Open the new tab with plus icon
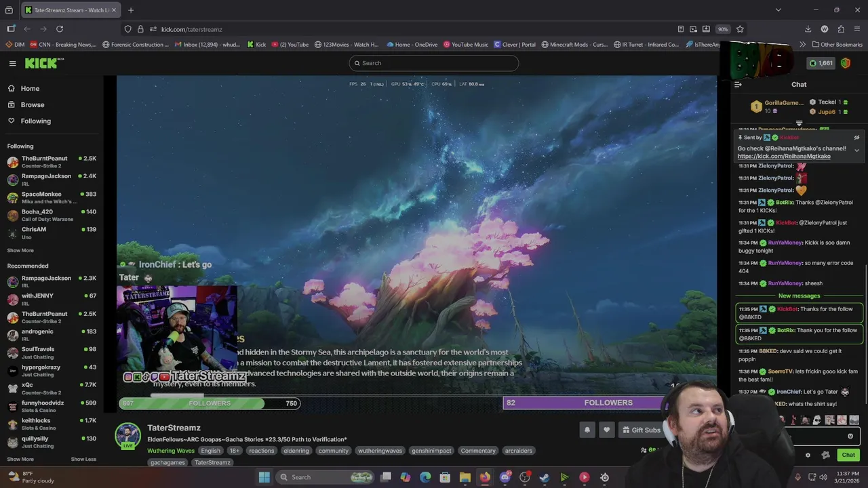 (131, 10)
